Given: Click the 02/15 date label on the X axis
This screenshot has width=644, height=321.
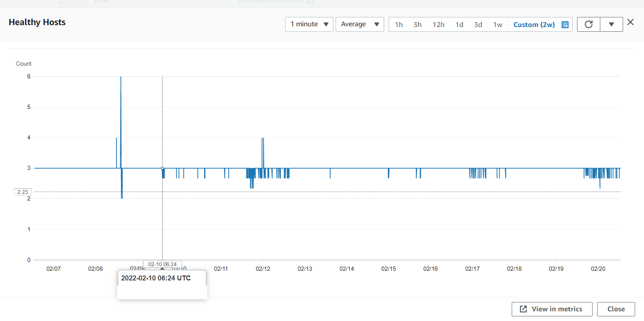Looking at the screenshot, I should [x=389, y=269].
